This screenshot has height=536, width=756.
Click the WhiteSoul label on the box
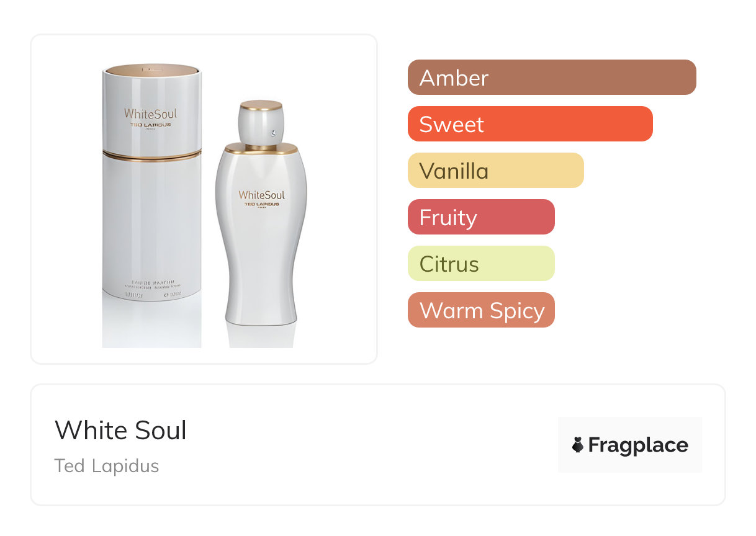(150, 114)
